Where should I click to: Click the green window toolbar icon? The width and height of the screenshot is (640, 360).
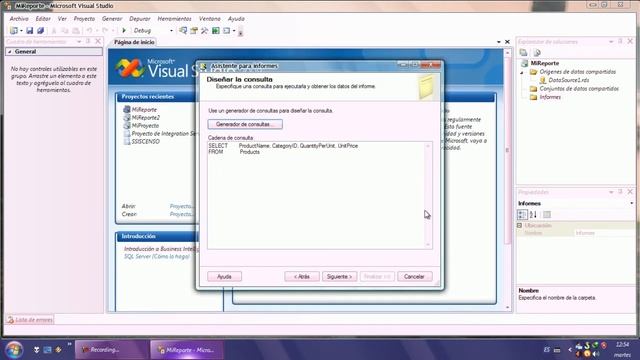[216, 31]
